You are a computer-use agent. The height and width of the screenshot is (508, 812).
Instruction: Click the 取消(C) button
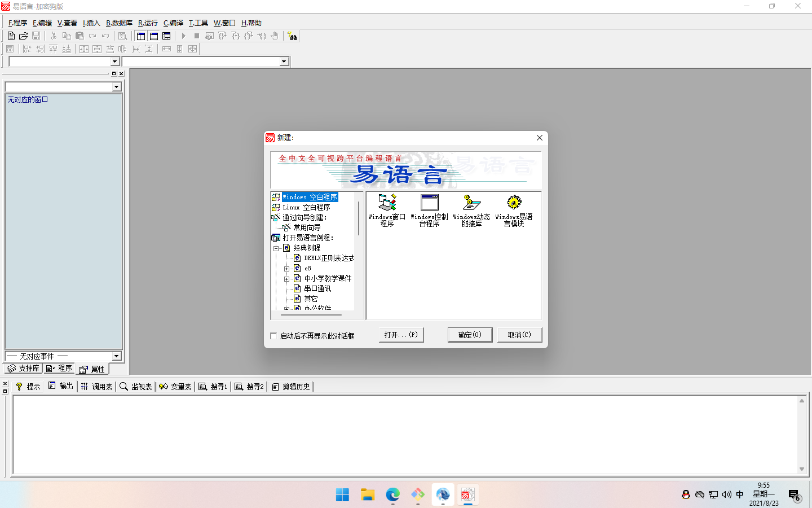click(519, 335)
